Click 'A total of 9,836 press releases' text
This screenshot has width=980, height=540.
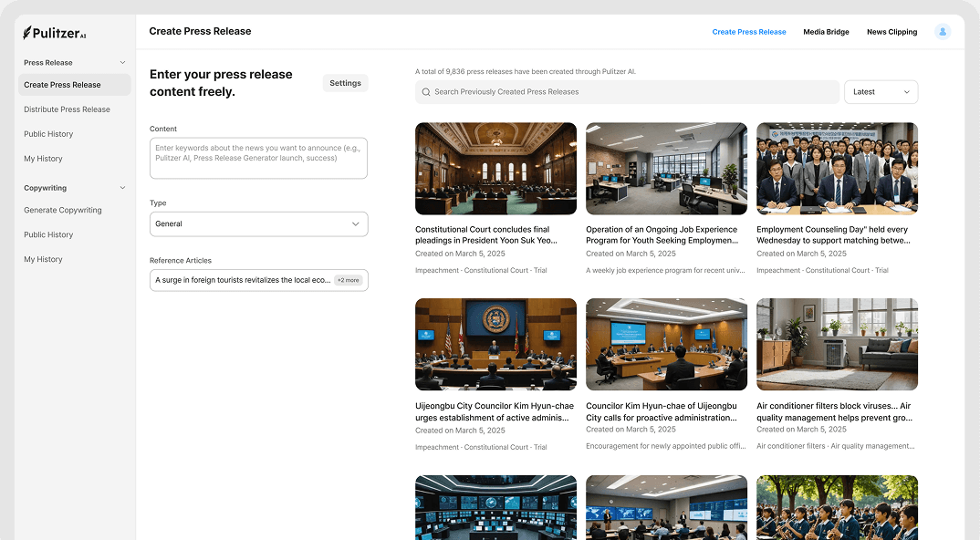click(526, 72)
